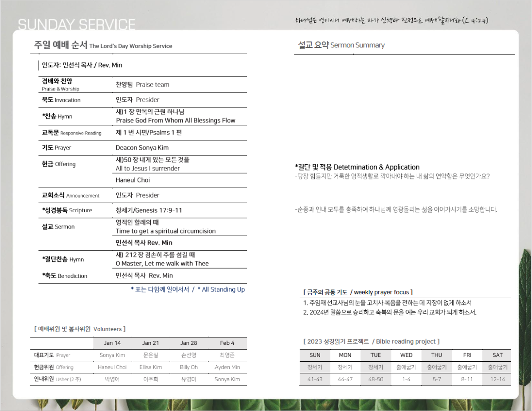Click 'Ayden Min' in the volunteers table
Image resolution: width=532 pixels, height=411 pixels.
pyautogui.click(x=227, y=367)
